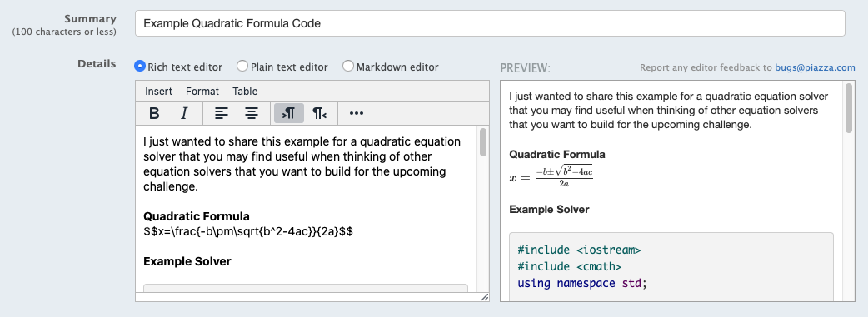Apply italic formatting with the I icon

pos(184,113)
